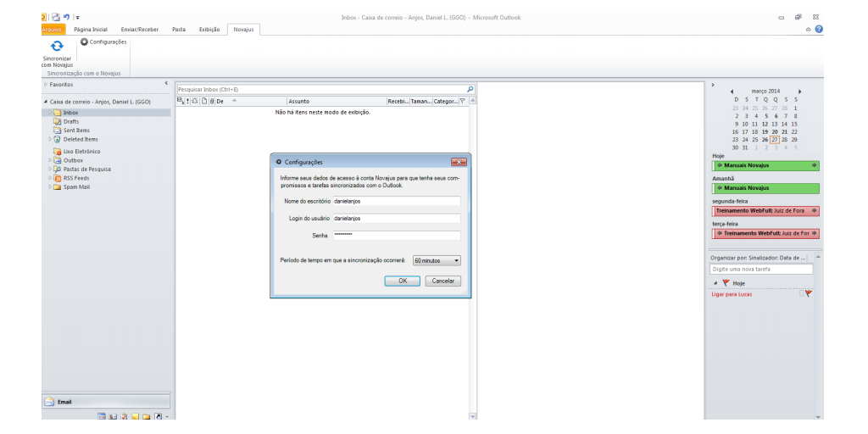Click the Email navigation button
868x434 pixels.
pyautogui.click(x=106, y=402)
